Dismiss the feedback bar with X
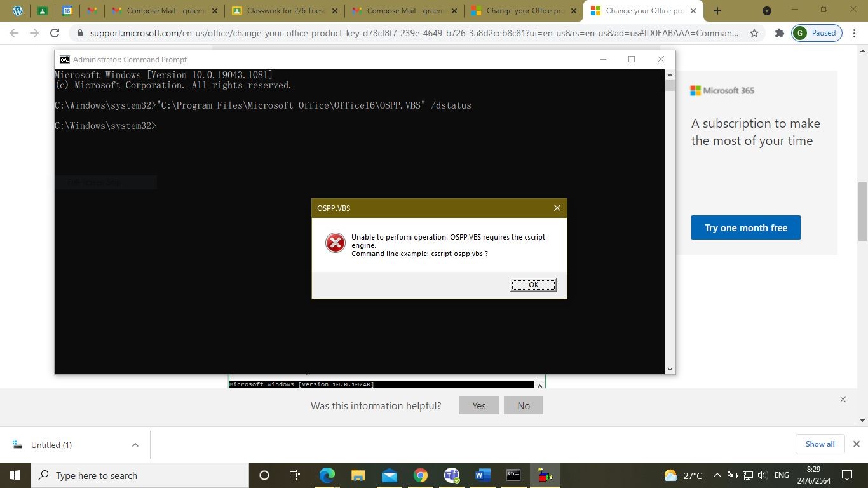This screenshot has width=868, height=488. pyautogui.click(x=843, y=400)
